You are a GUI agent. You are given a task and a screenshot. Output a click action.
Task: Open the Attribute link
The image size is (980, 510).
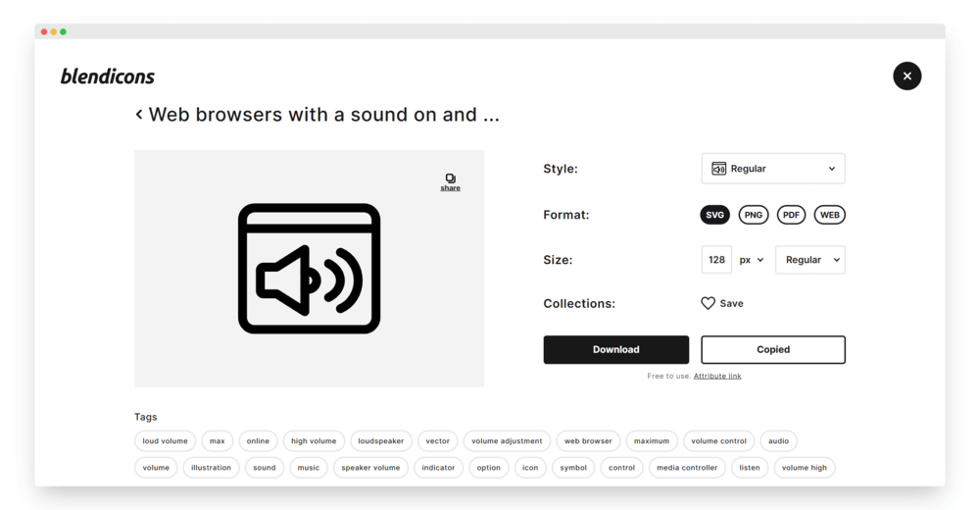tap(717, 376)
